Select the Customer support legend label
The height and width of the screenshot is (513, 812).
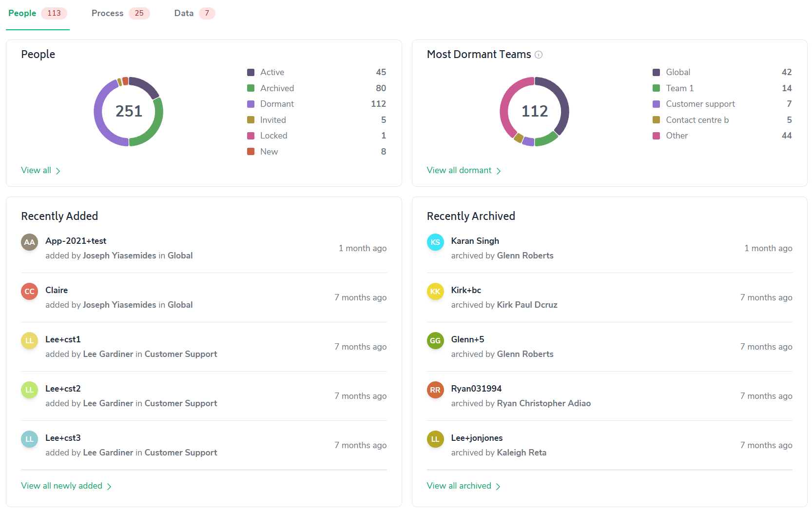pos(700,104)
